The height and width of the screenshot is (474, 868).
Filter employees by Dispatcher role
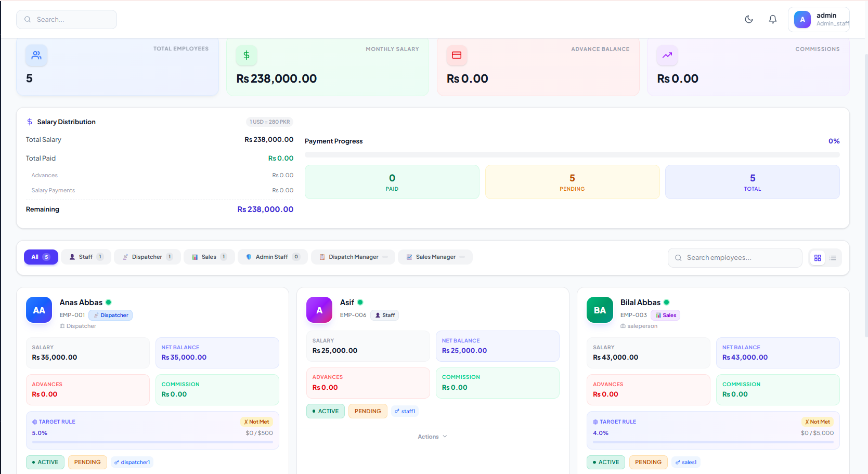[147, 257]
